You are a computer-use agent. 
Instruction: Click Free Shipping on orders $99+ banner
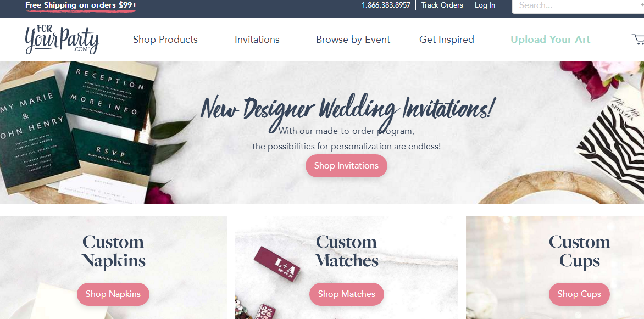(81, 5)
